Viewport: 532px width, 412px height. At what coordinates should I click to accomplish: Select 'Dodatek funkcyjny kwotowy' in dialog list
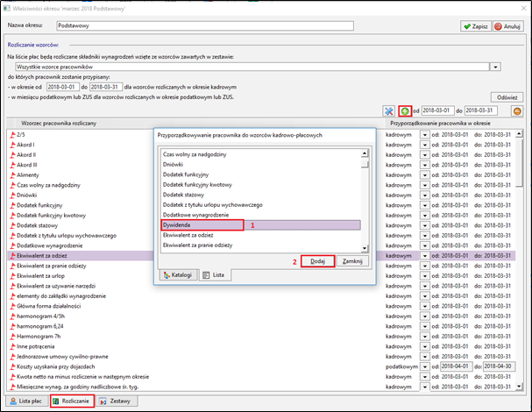[x=260, y=185]
